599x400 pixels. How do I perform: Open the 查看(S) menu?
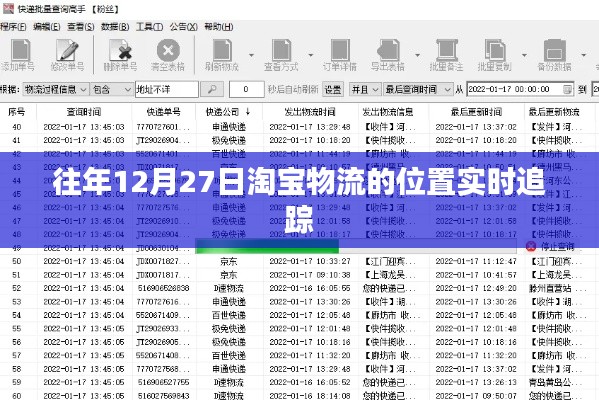(x=81, y=27)
